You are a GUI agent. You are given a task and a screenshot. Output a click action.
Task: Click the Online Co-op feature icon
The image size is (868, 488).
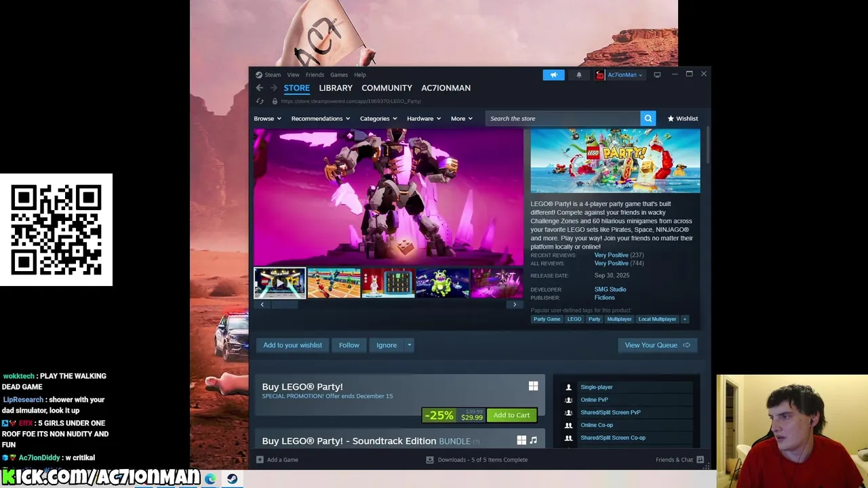tap(568, 426)
